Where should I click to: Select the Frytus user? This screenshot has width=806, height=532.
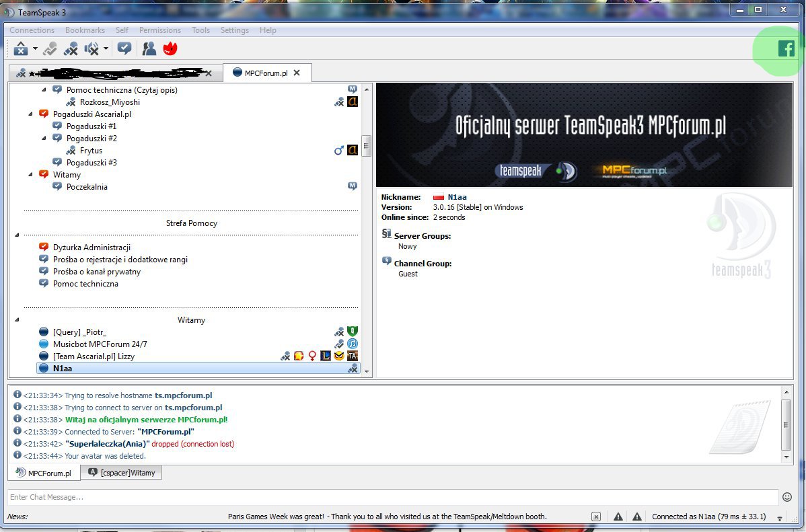91,151
